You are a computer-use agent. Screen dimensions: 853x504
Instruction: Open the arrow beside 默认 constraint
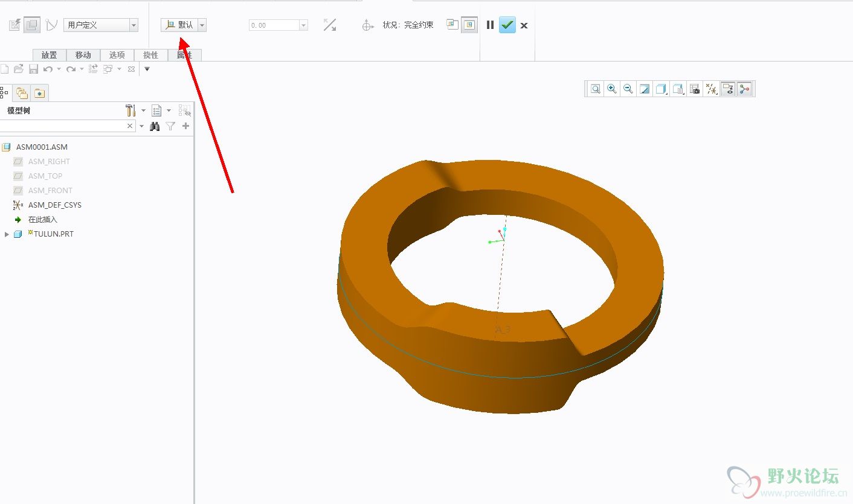coord(202,25)
